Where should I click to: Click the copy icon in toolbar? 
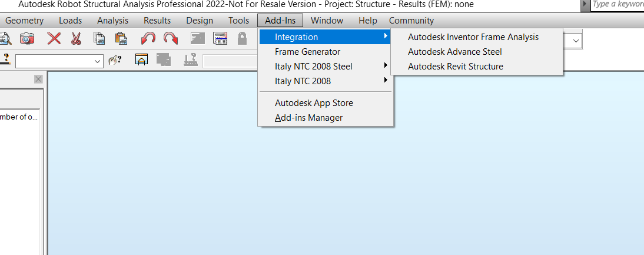pos(100,39)
